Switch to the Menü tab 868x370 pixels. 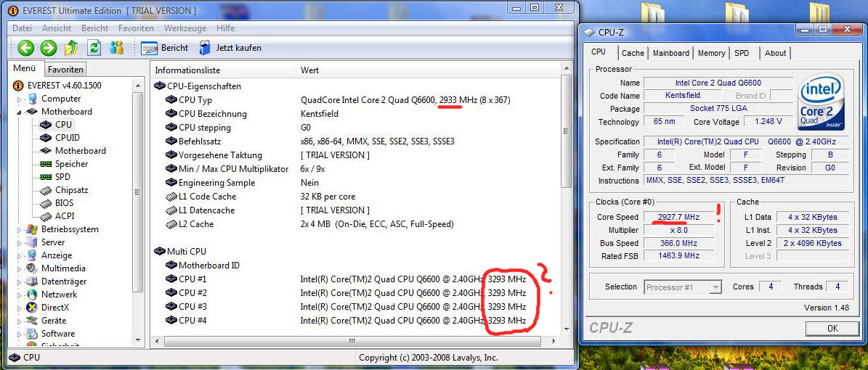25,69
